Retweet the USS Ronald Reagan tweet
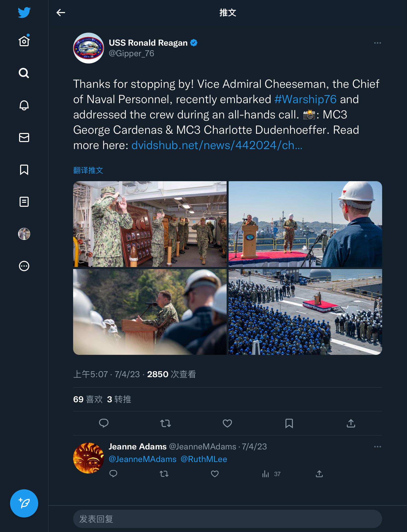 pyautogui.click(x=165, y=423)
